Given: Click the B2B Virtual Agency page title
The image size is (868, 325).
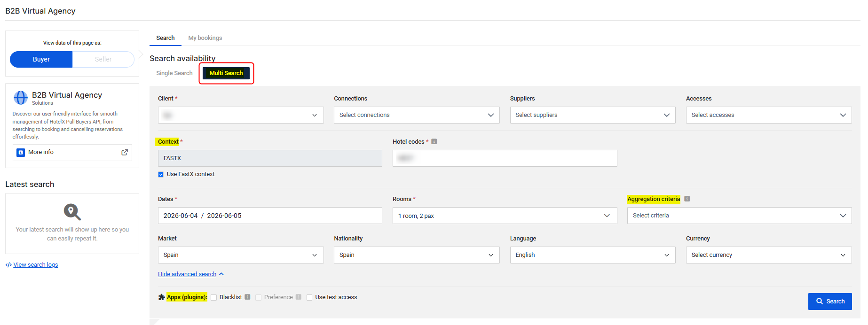Looking at the screenshot, I should [40, 11].
